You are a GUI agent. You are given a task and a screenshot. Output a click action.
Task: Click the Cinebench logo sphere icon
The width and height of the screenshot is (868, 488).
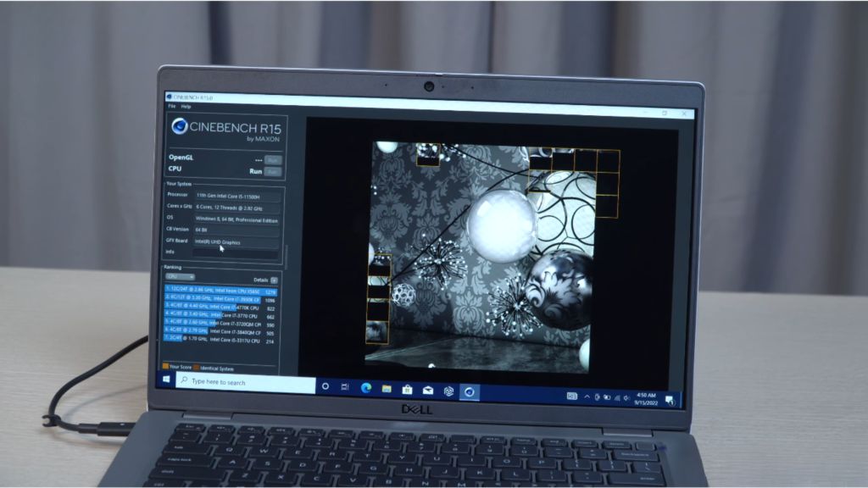[179, 126]
